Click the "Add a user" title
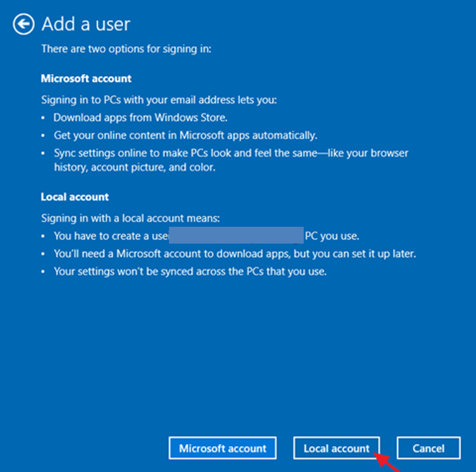 (x=86, y=24)
